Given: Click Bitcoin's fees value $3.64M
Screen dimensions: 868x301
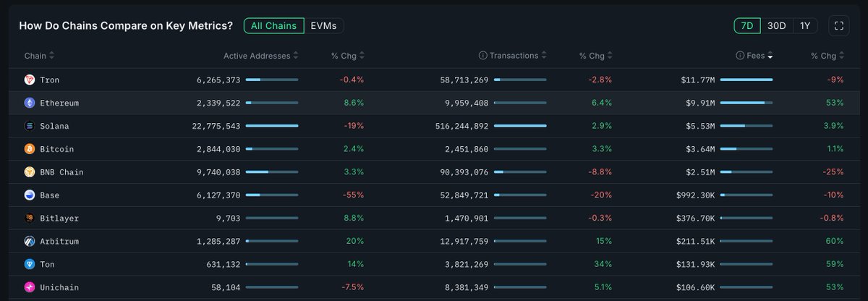Looking at the screenshot, I should 700,149.
